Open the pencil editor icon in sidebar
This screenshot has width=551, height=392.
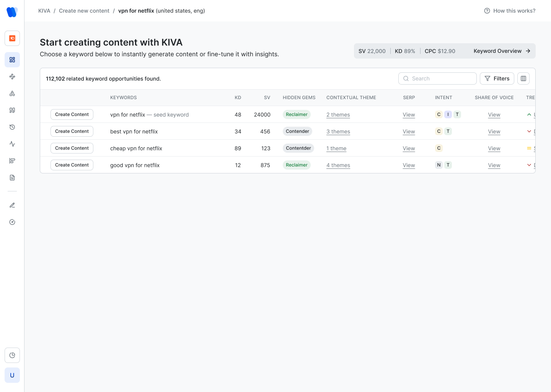pos(12,205)
